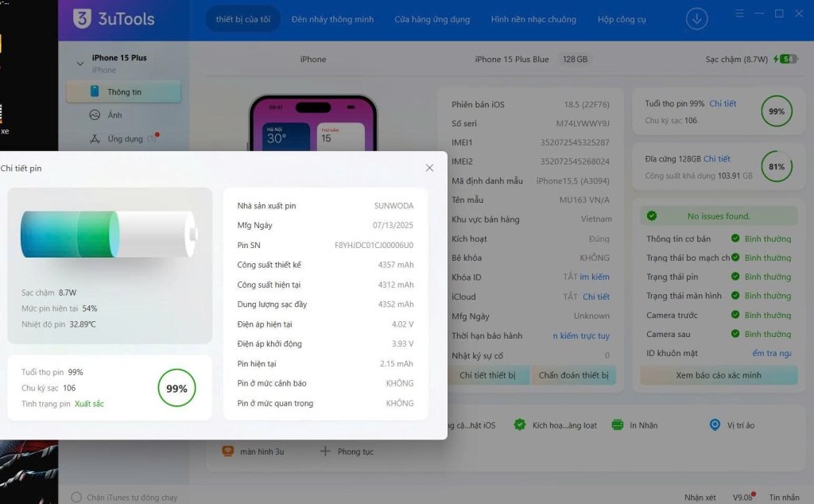Click the green check beside Camera trước
Viewport: 814px width, 504px height.
tap(735, 315)
